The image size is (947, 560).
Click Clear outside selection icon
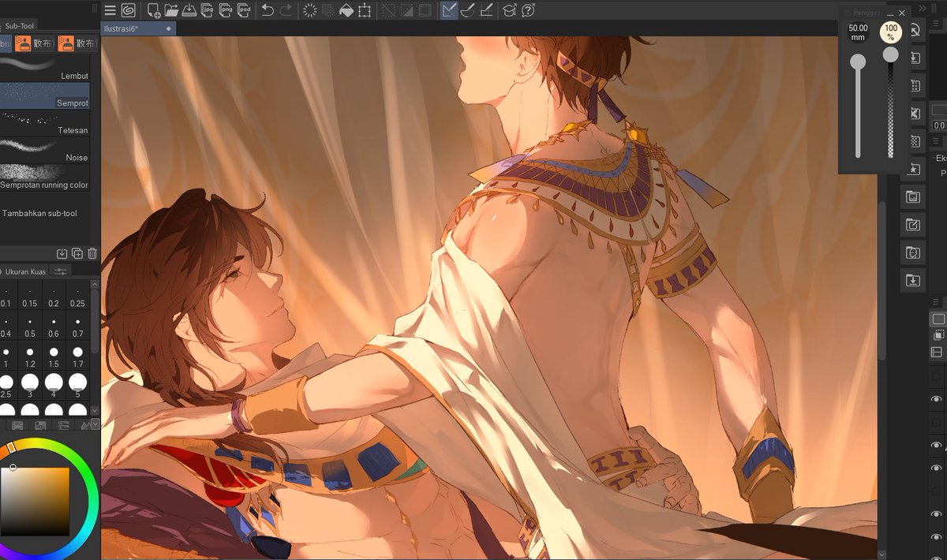tap(328, 10)
